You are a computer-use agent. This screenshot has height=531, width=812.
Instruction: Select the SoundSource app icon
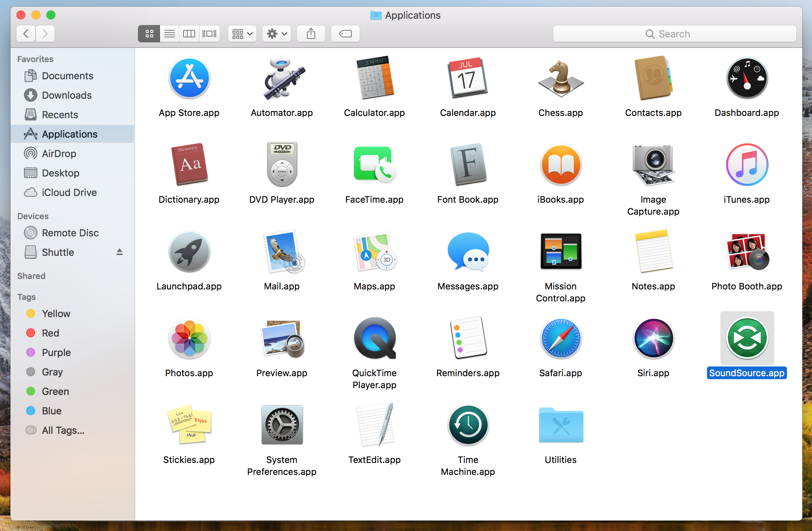[x=747, y=338]
